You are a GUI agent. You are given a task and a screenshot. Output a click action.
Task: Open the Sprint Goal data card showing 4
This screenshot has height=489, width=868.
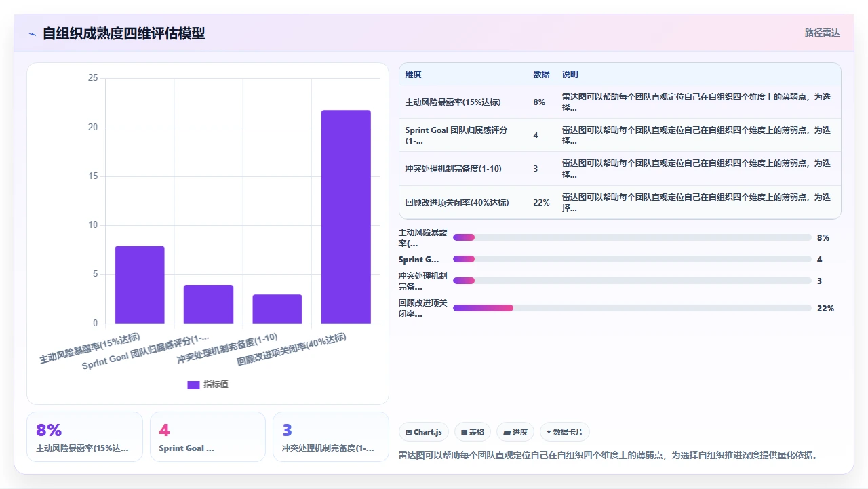tap(208, 437)
